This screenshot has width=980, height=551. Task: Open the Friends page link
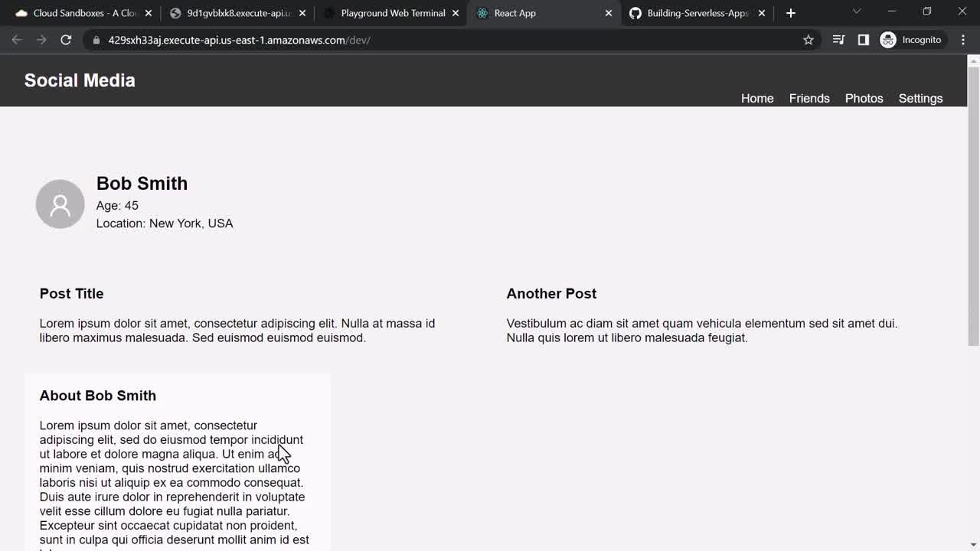coord(809,98)
